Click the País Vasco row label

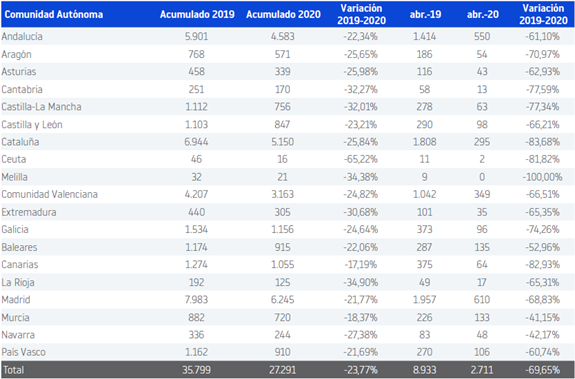23,352
